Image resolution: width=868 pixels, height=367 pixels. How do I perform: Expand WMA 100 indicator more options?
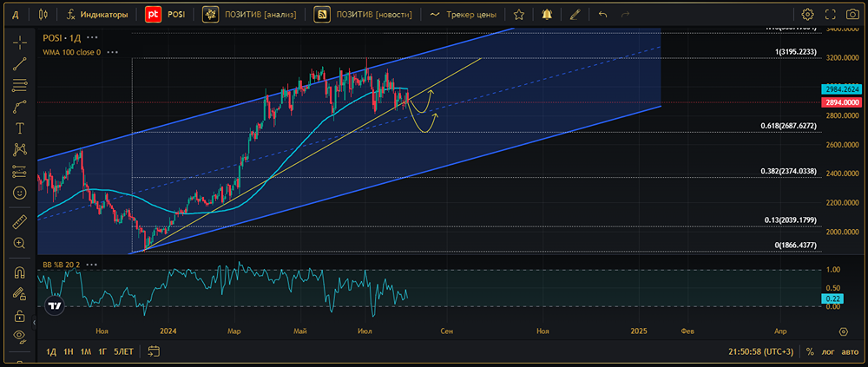(115, 52)
